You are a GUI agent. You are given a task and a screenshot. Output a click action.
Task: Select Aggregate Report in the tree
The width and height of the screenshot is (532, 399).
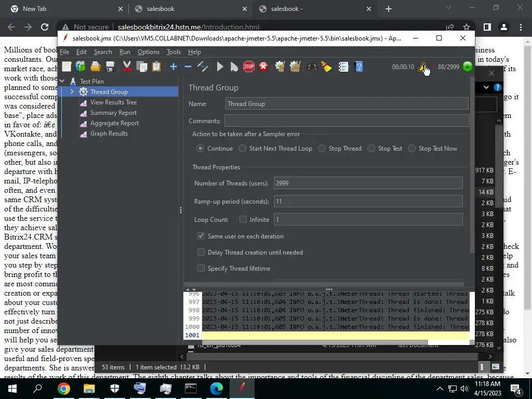click(x=114, y=123)
